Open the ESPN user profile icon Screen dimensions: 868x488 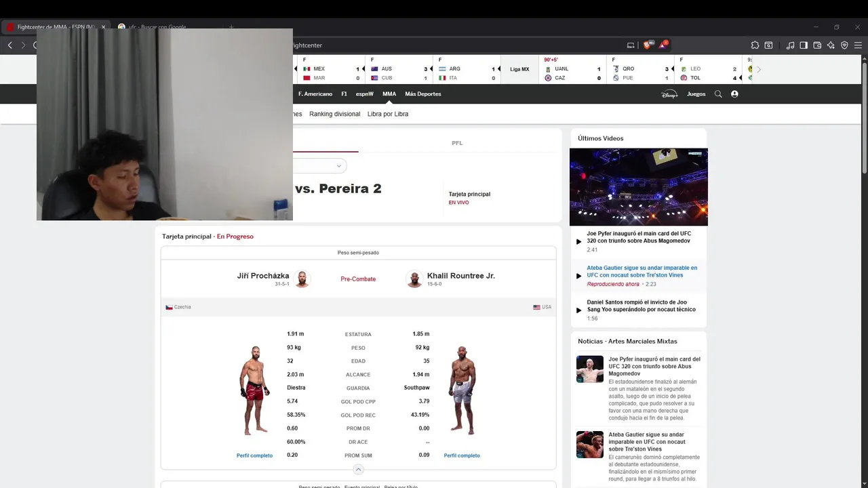[x=734, y=94]
